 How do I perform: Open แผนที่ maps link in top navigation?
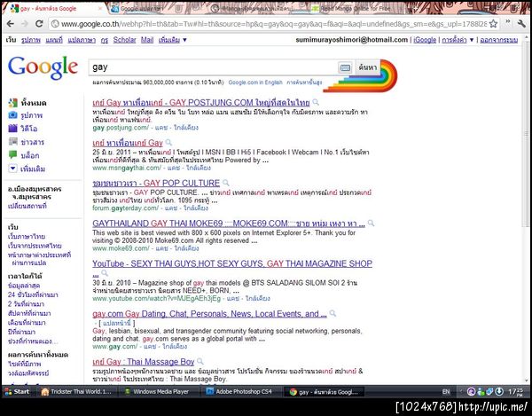(x=54, y=40)
